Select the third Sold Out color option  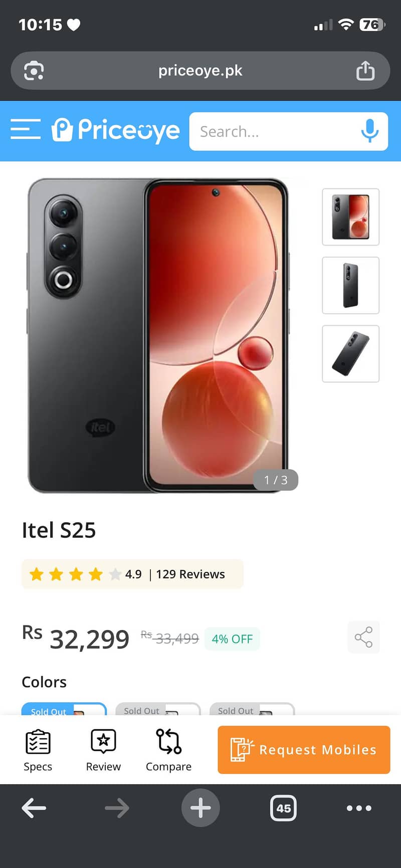252,709
